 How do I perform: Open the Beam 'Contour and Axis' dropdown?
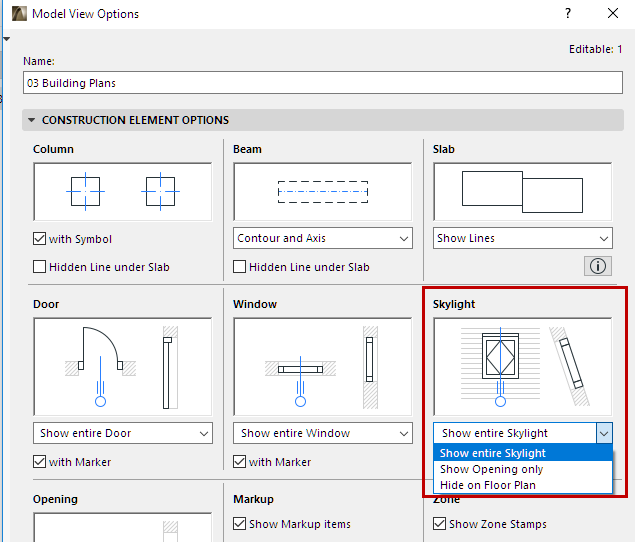pos(322,239)
